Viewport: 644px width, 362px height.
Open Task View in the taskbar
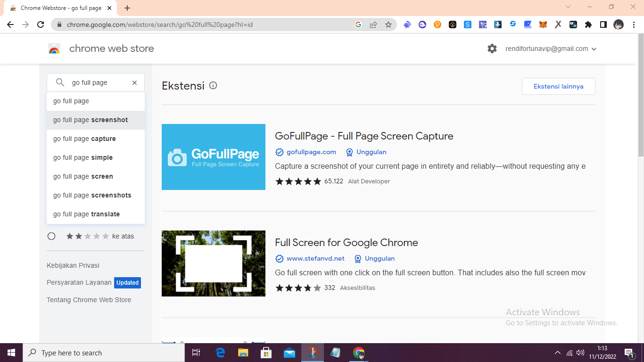tap(196, 353)
